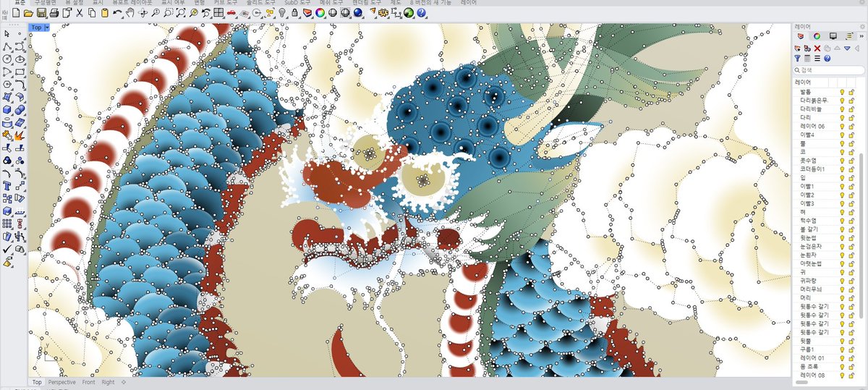
Task: Open the color wheel icon in top toolbar
Action: 320,13
